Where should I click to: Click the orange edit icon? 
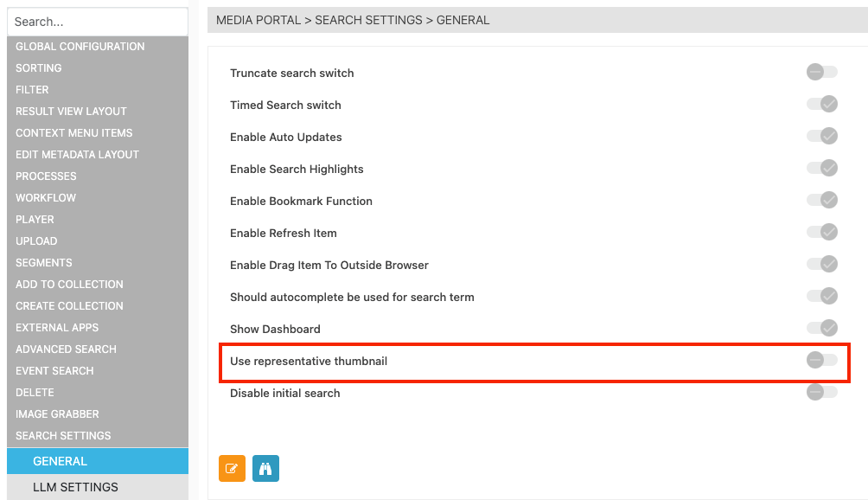[x=231, y=468]
